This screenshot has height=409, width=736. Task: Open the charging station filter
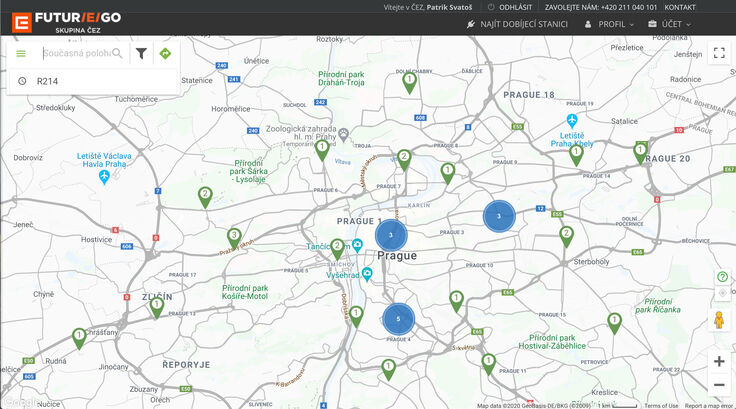pyautogui.click(x=142, y=54)
